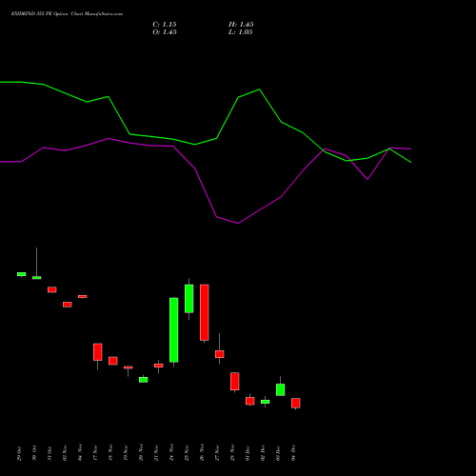476x476 pixels.
Task: Click the green candle above 25 Nov
Action: [x=189, y=299]
